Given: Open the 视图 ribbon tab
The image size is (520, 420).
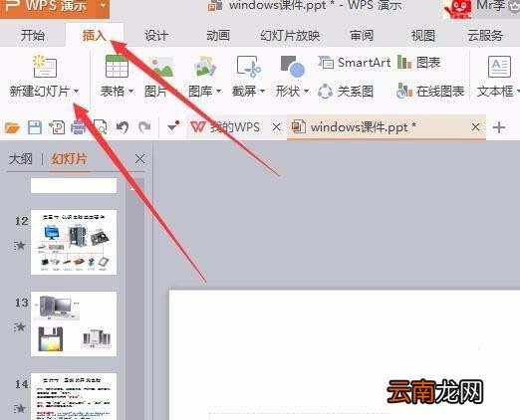Looking at the screenshot, I should coord(423,35).
